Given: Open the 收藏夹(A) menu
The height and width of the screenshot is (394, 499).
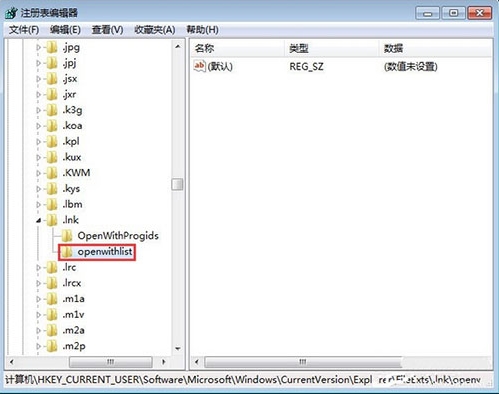Looking at the screenshot, I should coord(155,30).
